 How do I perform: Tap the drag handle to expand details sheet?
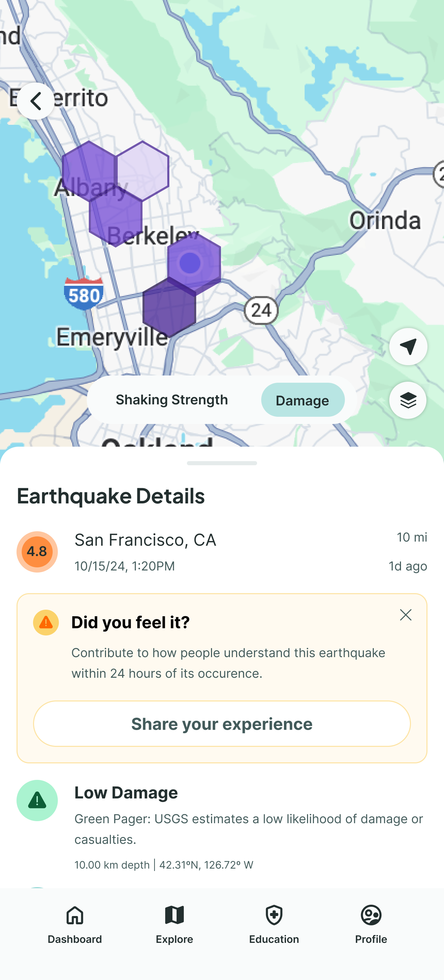pos(222,464)
